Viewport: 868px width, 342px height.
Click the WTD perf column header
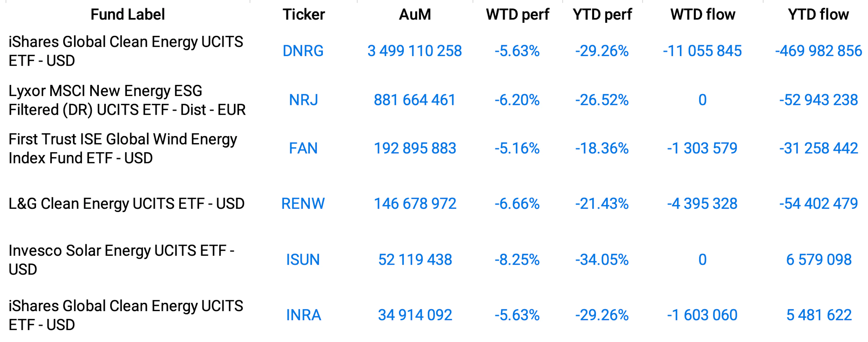[517, 14]
